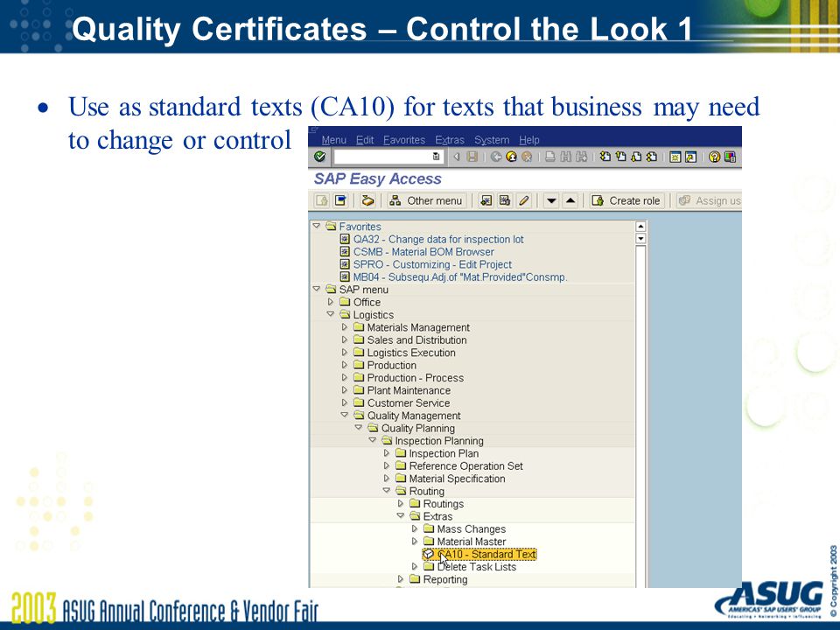
Task: Select CA10 - Standard Text transaction
Action: point(487,554)
